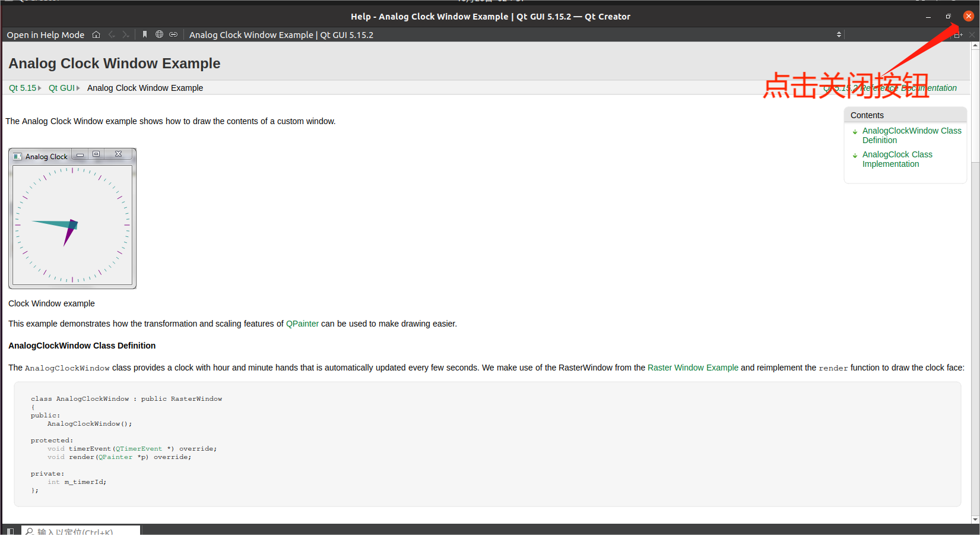Click the vertical scrollbar up arrow
980x535 pixels.
[x=975, y=46]
